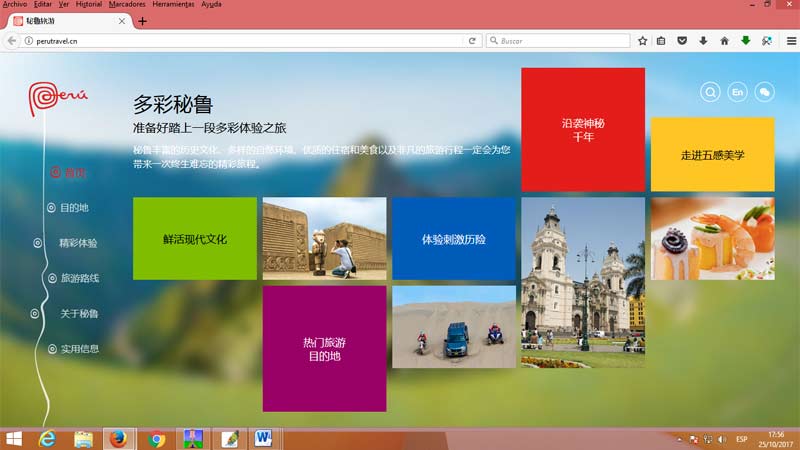
Task: Click the green 鲜活现代文化 tile
Action: pos(195,239)
